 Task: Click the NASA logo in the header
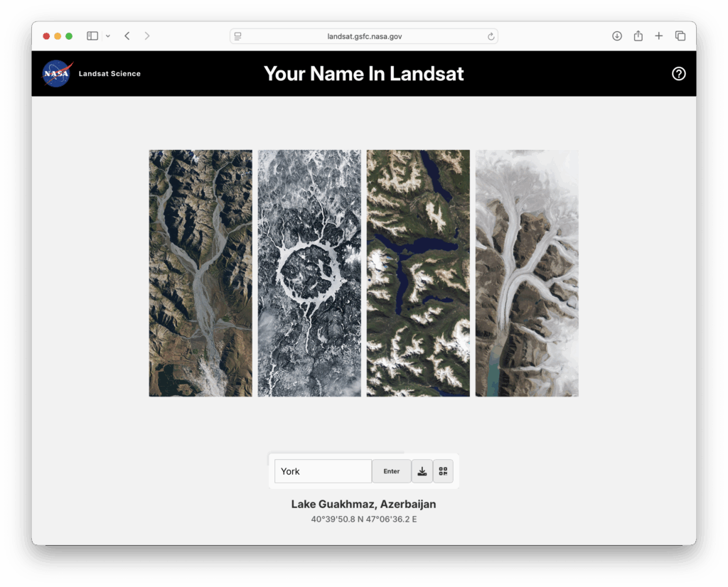58,73
